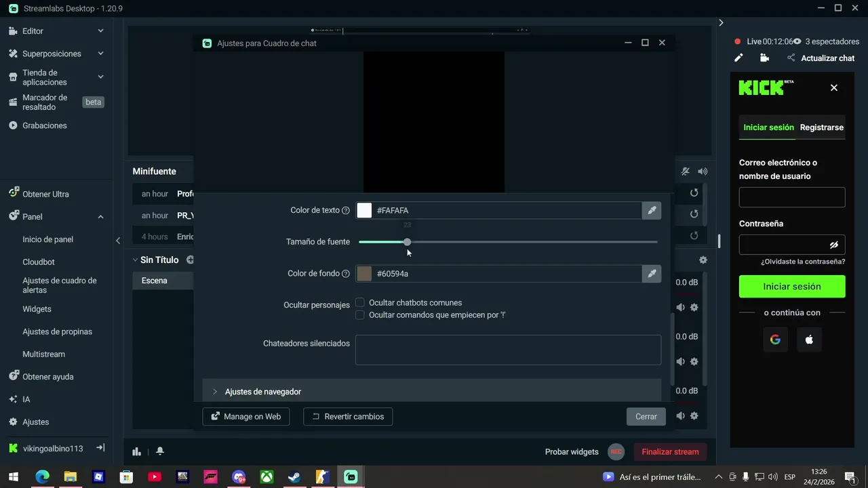Viewport: 868px width, 488px height.
Task: Click the REC recording button
Action: (616, 451)
